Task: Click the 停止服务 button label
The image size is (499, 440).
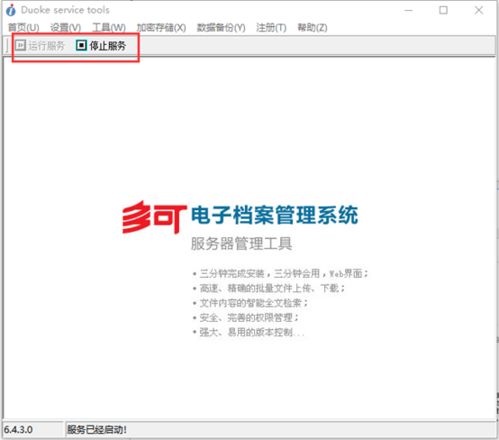Action: point(108,46)
